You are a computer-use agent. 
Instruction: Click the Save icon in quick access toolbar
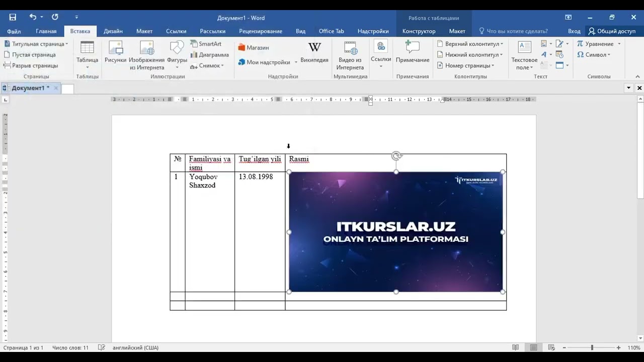tap(13, 17)
